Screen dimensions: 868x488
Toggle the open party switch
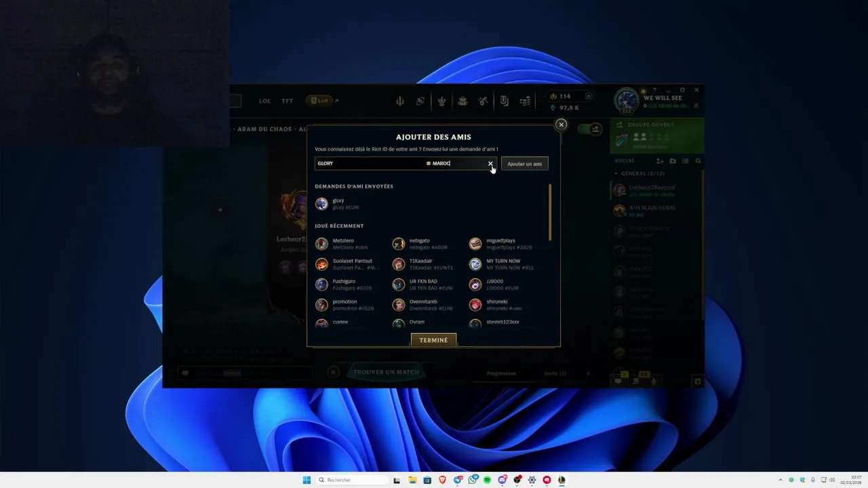coord(590,129)
